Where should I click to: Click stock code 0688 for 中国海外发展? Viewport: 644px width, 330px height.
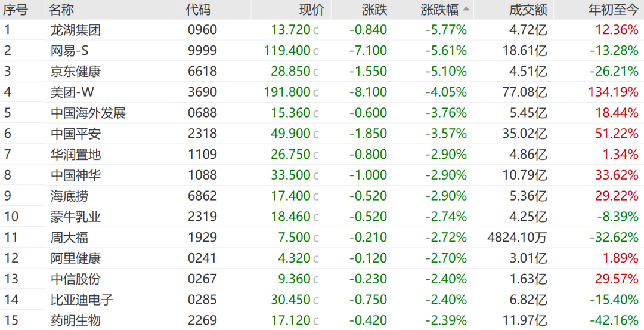(202, 113)
